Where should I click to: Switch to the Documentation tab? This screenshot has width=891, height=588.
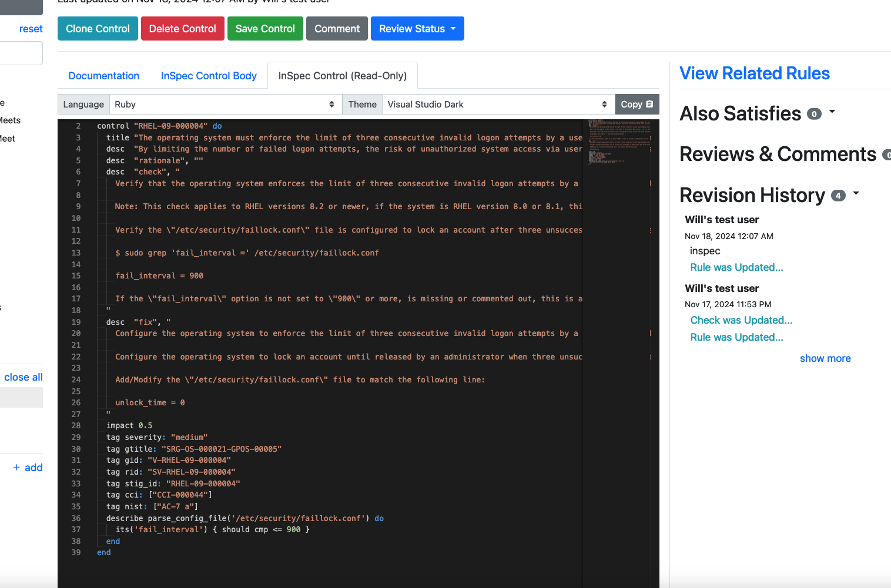click(x=103, y=75)
